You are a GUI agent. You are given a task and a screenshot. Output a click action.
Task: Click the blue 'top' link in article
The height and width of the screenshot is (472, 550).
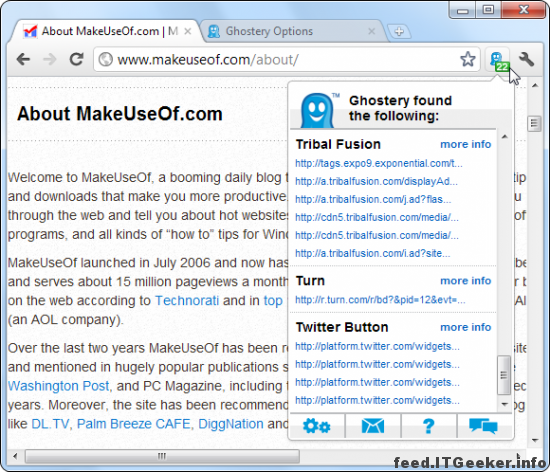pos(273,301)
